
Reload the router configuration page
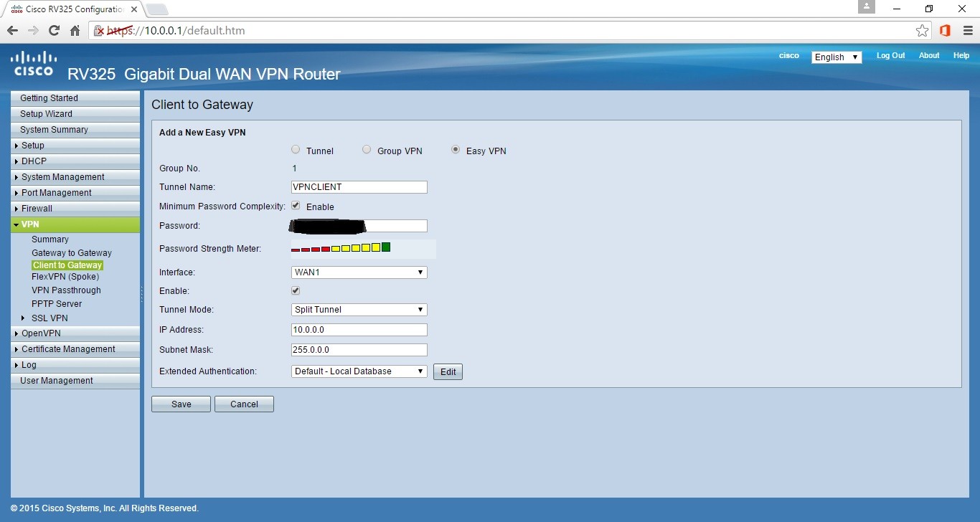tap(54, 31)
